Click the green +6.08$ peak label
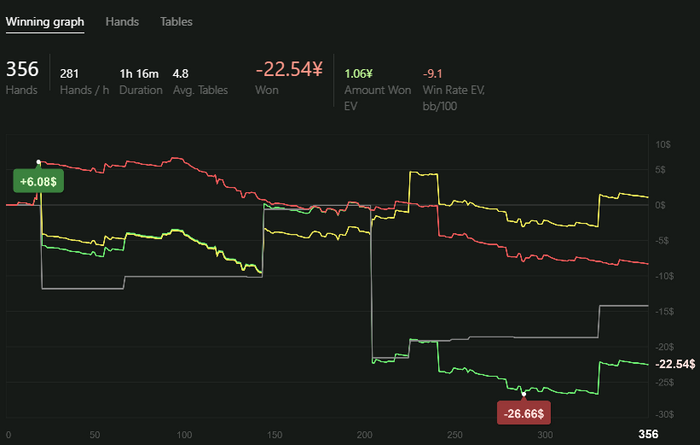The image size is (700, 445). coord(39,181)
